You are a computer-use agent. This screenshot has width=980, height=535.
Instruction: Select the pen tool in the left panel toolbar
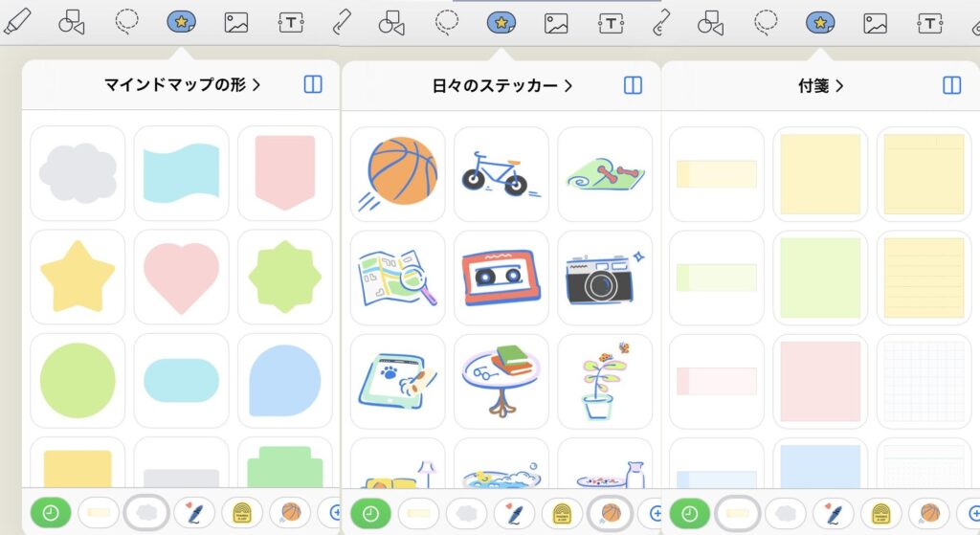click(x=17, y=22)
